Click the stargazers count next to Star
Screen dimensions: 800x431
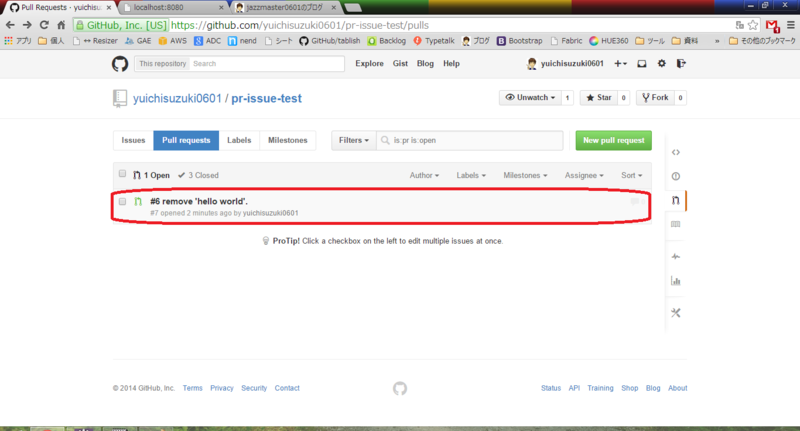point(623,97)
